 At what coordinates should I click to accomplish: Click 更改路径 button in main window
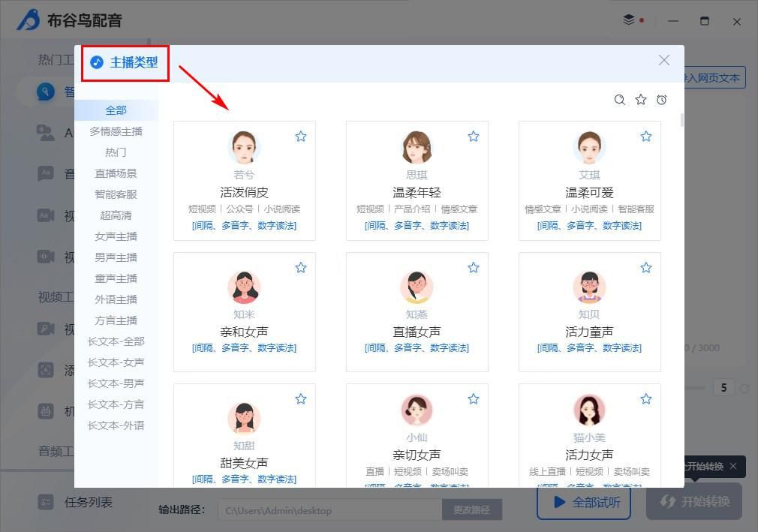(x=472, y=509)
